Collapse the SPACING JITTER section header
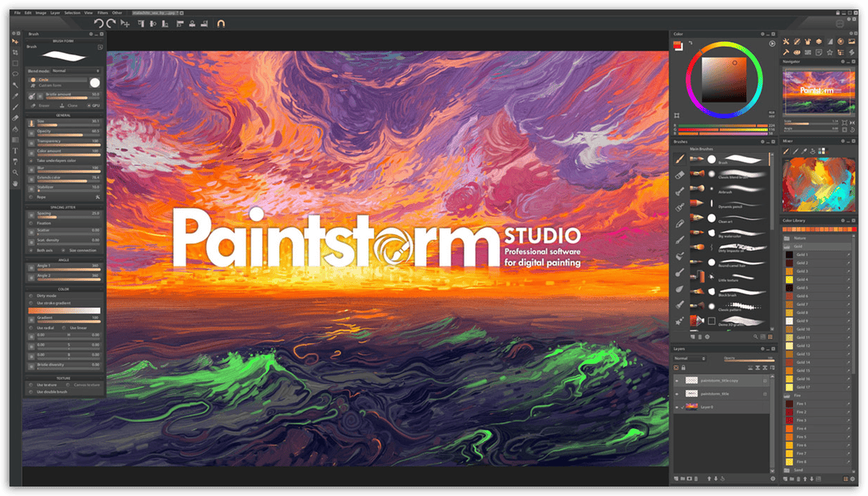This screenshot has width=868, height=496. click(x=63, y=207)
